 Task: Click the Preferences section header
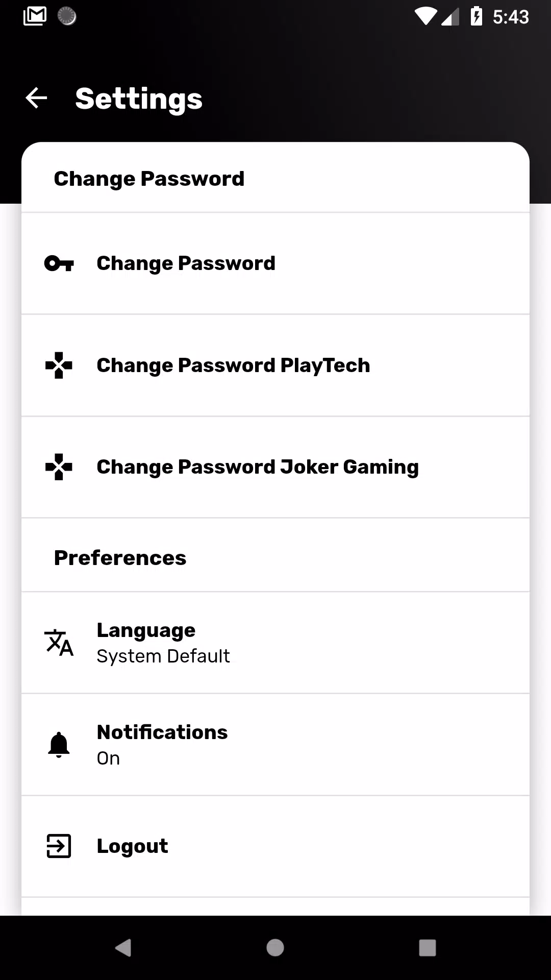pos(120,557)
